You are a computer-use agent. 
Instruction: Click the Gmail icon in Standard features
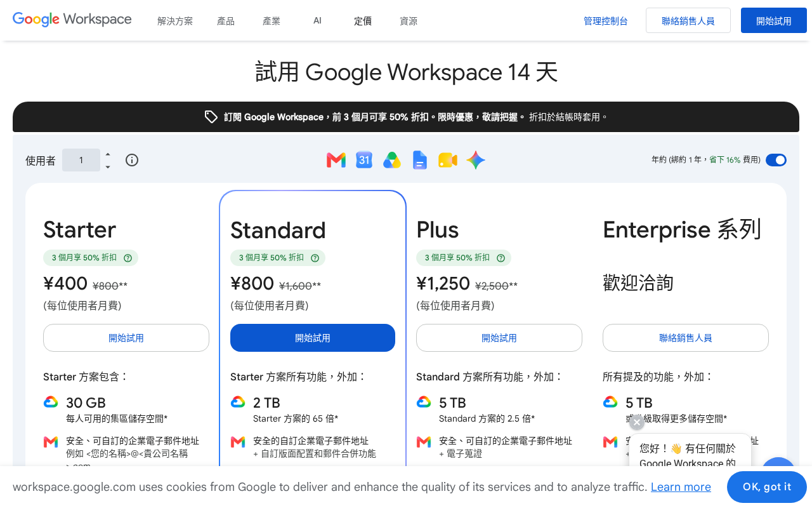coord(238,442)
